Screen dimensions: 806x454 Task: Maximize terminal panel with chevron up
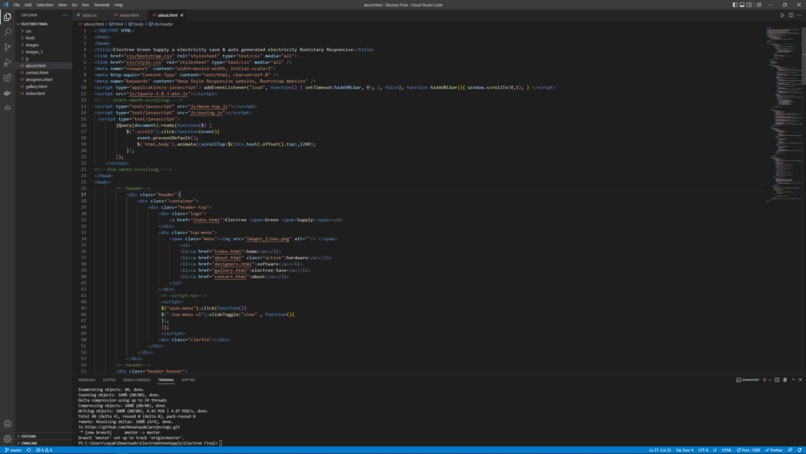[793, 380]
